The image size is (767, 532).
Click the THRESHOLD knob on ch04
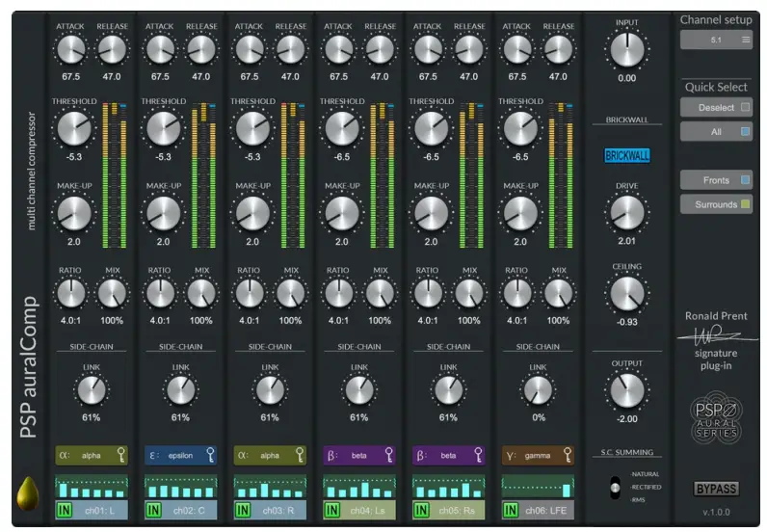point(342,128)
